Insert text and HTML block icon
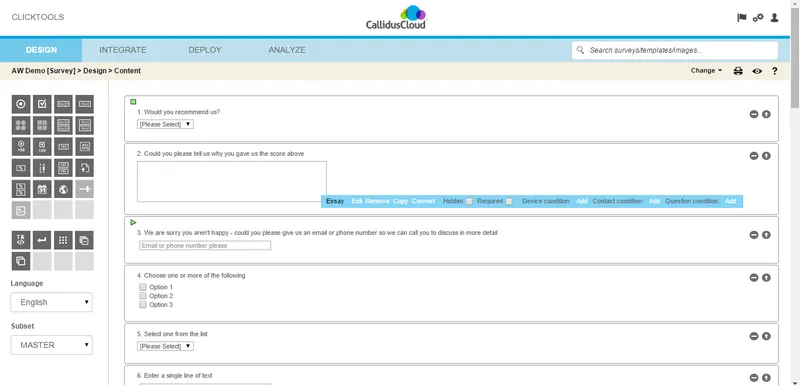800x386 pixels. tap(21, 240)
